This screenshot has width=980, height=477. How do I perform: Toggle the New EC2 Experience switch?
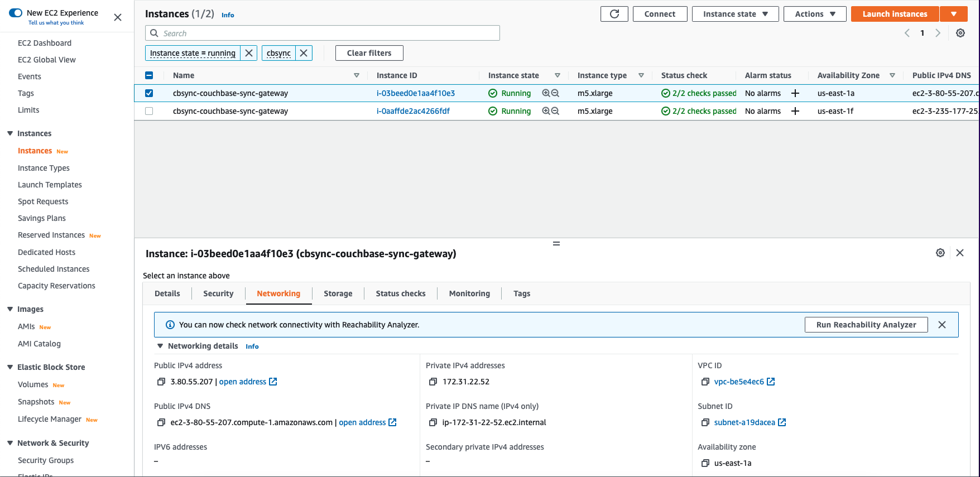16,13
